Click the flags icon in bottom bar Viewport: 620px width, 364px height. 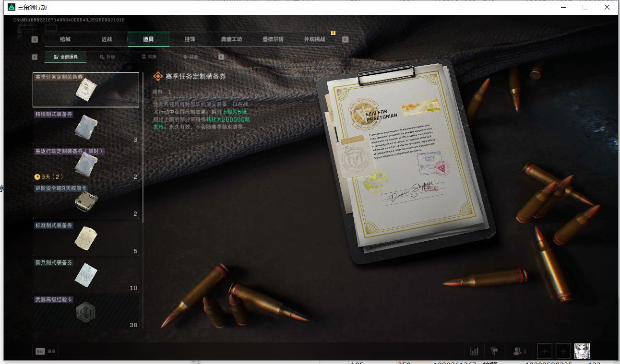(494, 351)
